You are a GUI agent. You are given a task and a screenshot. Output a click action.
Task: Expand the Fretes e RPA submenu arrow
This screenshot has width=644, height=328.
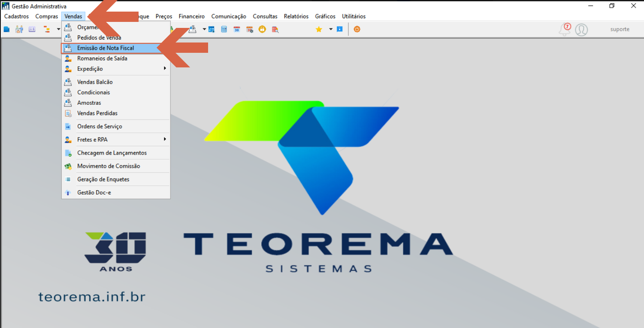tap(165, 140)
